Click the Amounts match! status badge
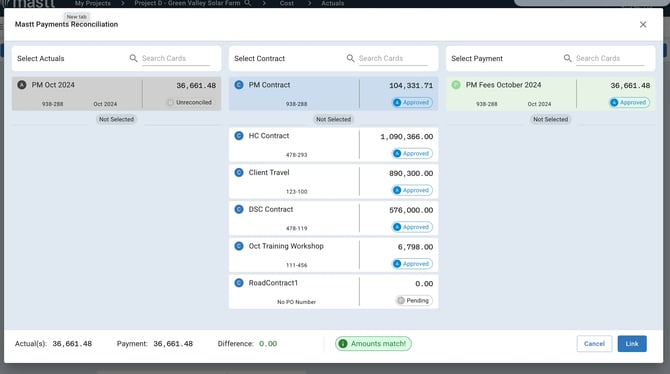The image size is (670, 374). point(373,344)
